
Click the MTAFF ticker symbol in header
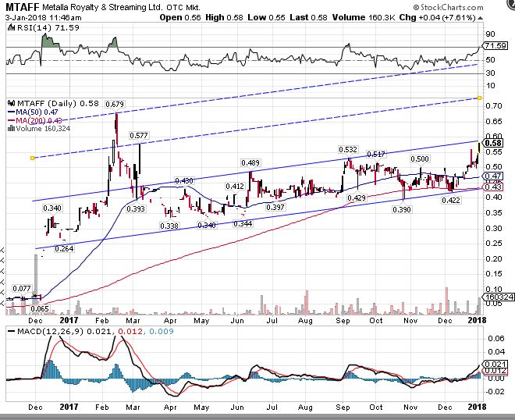tap(23, 7)
